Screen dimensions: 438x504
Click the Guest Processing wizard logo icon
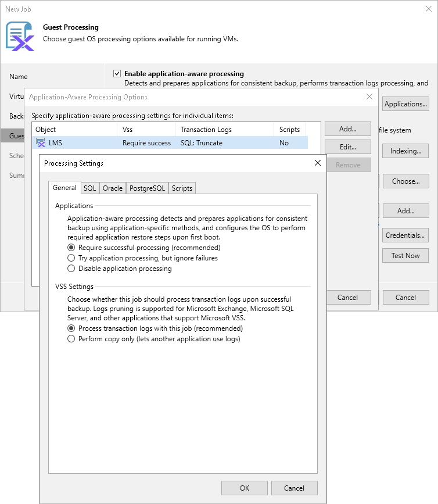(20, 36)
